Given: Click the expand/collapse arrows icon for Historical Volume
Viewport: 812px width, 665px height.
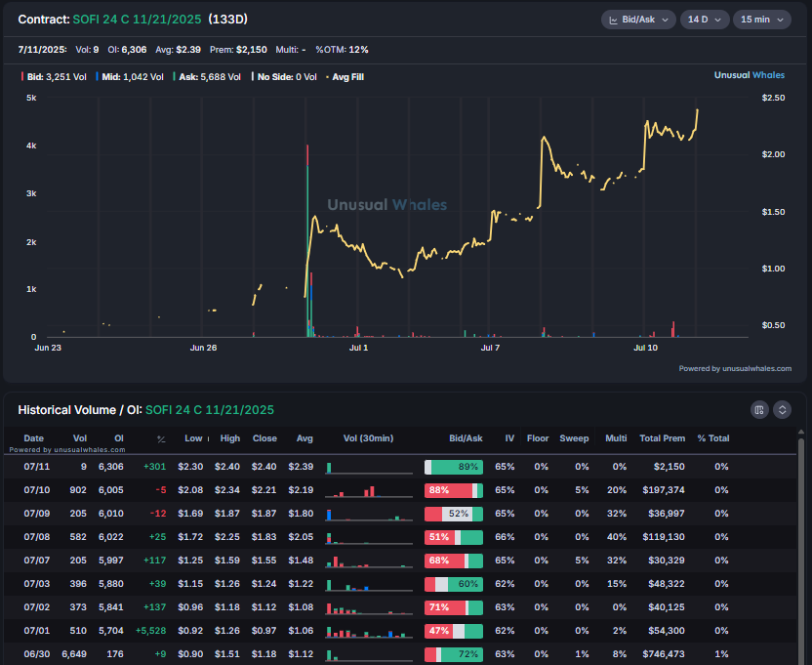Looking at the screenshot, I should click(782, 410).
